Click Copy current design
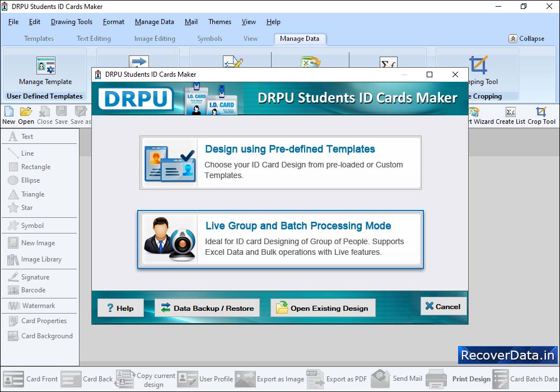The image size is (560, 392). (145, 379)
